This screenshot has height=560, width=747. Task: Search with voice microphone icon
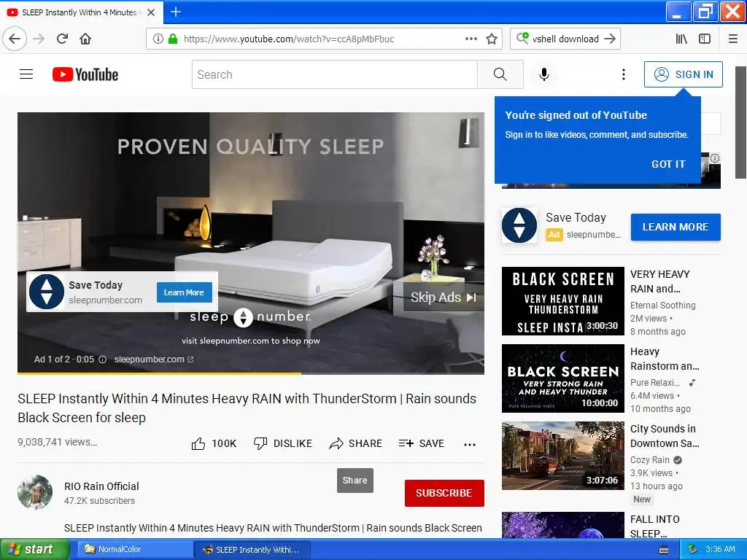pyautogui.click(x=544, y=74)
